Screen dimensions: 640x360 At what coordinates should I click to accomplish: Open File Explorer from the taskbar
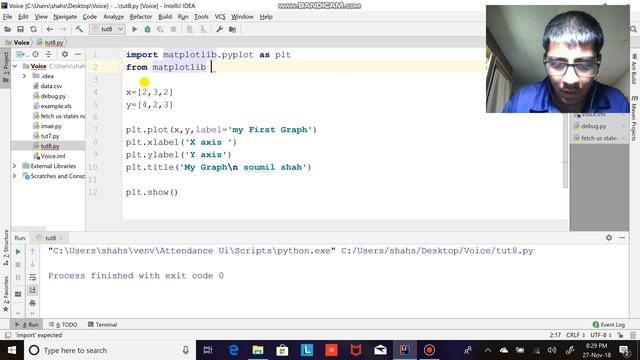(x=258, y=350)
